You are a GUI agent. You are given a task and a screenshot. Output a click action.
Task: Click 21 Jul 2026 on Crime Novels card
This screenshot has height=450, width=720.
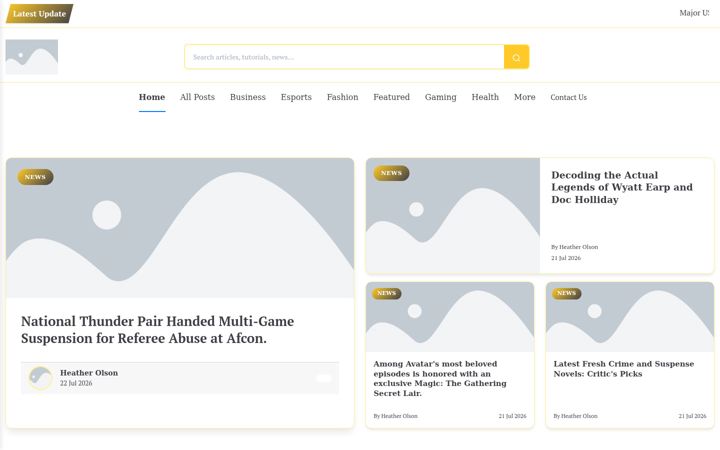tap(692, 416)
